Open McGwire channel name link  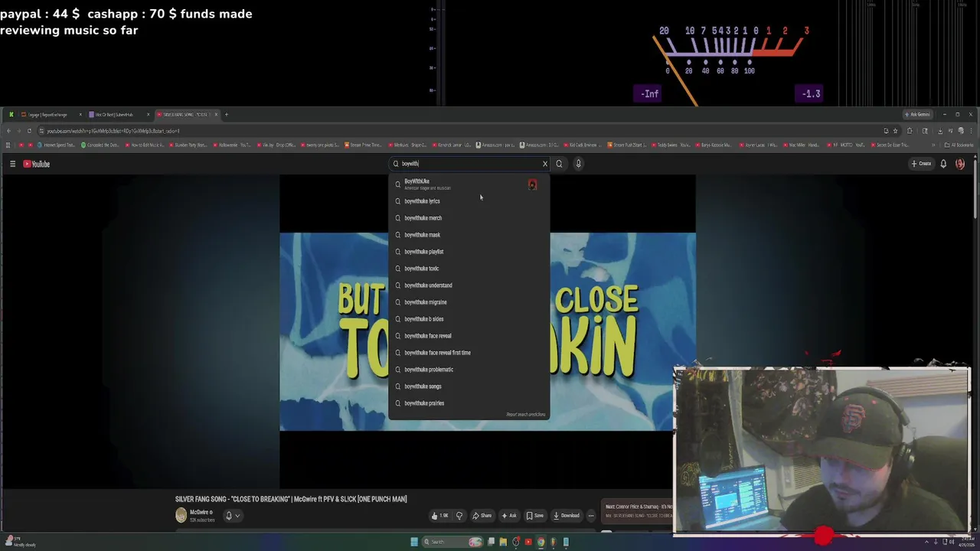pyautogui.click(x=201, y=512)
